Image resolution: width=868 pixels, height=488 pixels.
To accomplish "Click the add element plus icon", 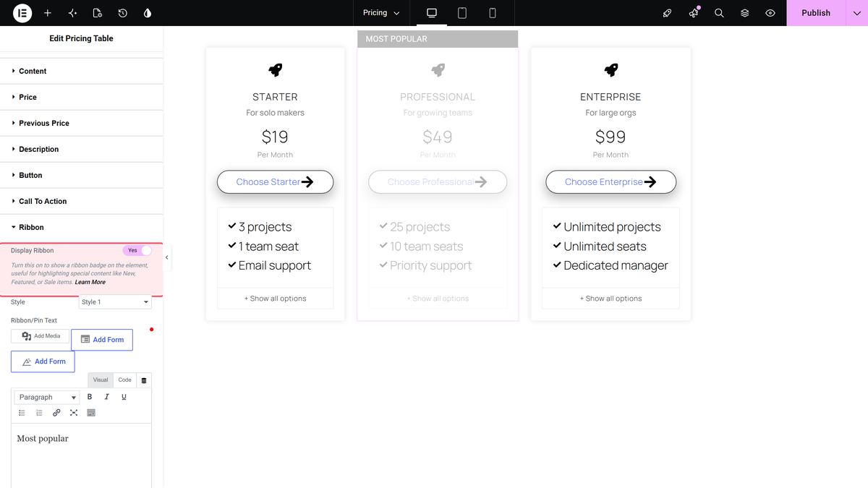I will pyautogui.click(x=48, y=13).
